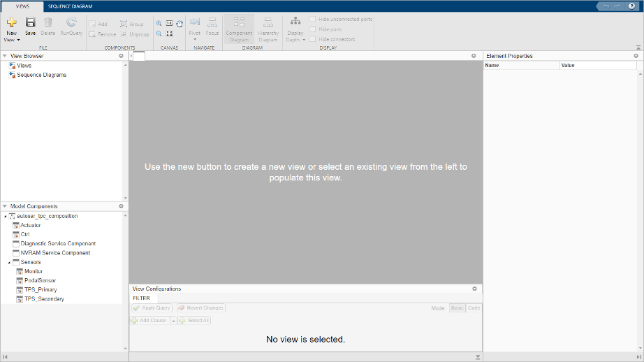Click the Redo arrow in title bar

point(617,6)
